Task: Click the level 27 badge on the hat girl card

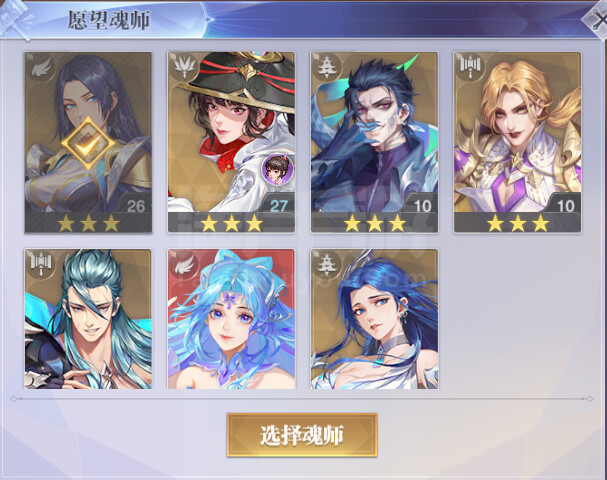Action: 278,205
